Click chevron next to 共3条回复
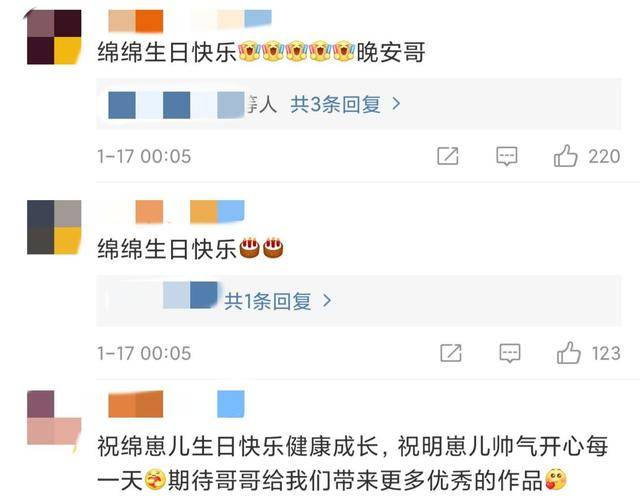This screenshot has width=640, height=499. (x=396, y=104)
